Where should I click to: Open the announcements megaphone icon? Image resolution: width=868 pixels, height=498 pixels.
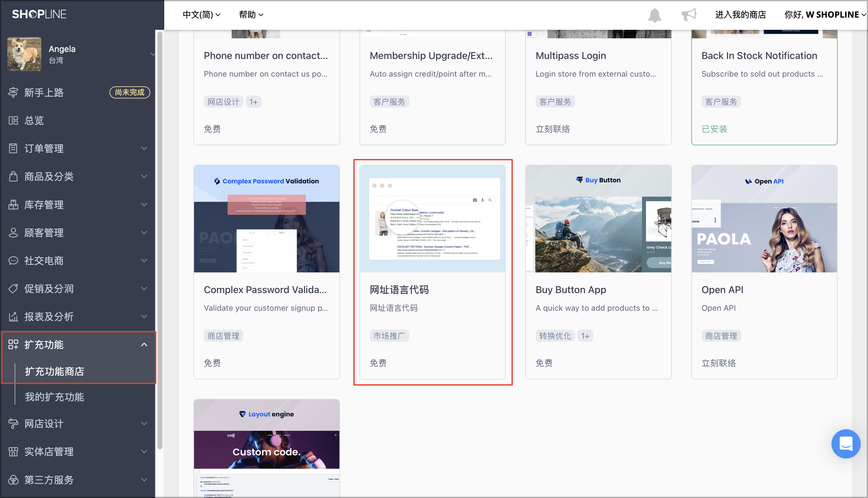click(x=689, y=15)
